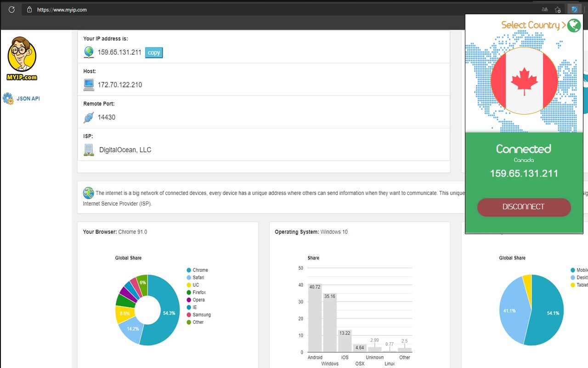Click the IP address shown in VPN popup
588x368 pixels.
pyautogui.click(x=524, y=173)
